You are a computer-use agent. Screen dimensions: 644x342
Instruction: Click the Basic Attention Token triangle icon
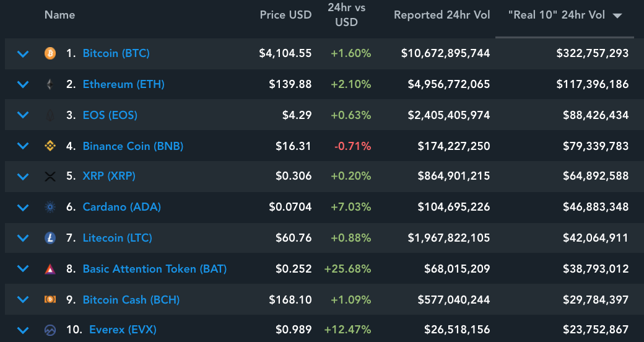[x=50, y=269]
